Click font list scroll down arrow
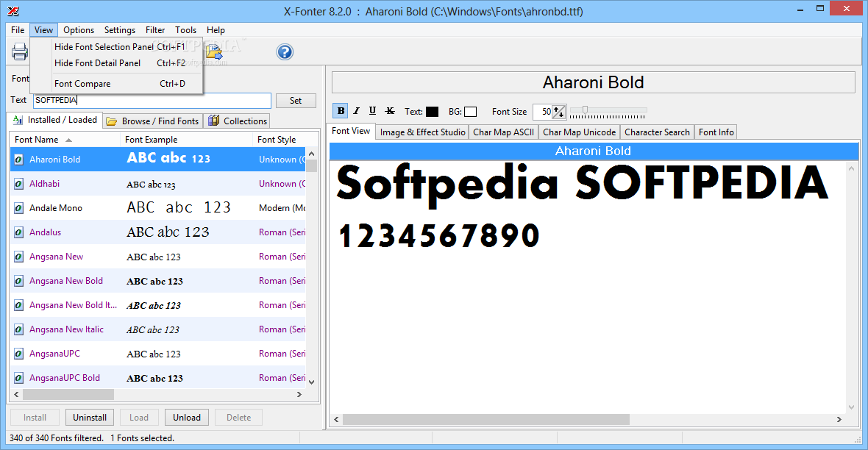Viewport: 868px width, 450px height. 312,382
